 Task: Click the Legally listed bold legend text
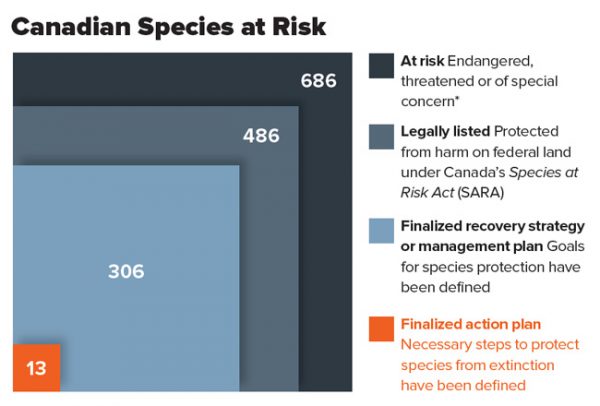pyautogui.click(x=445, y=131)
